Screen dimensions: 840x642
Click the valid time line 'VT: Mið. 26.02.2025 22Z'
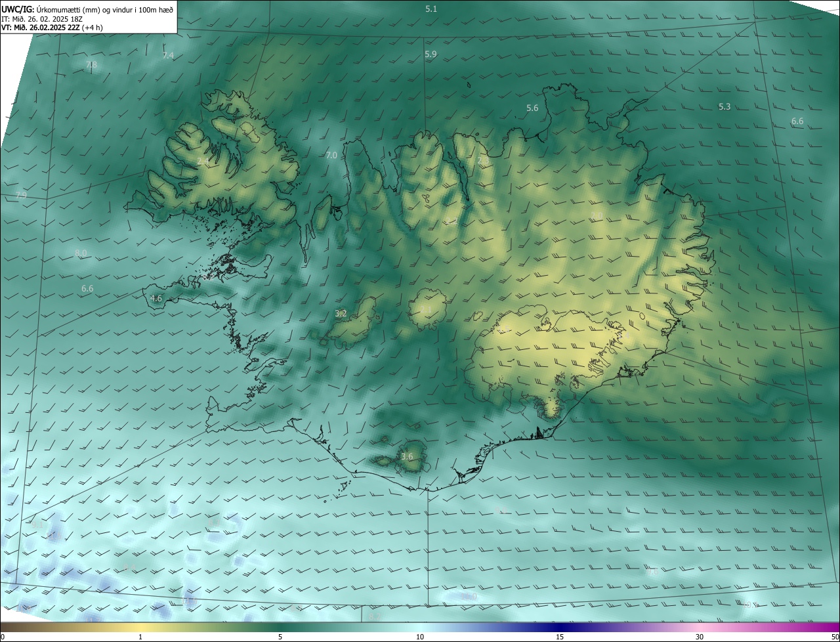point(41,28)
